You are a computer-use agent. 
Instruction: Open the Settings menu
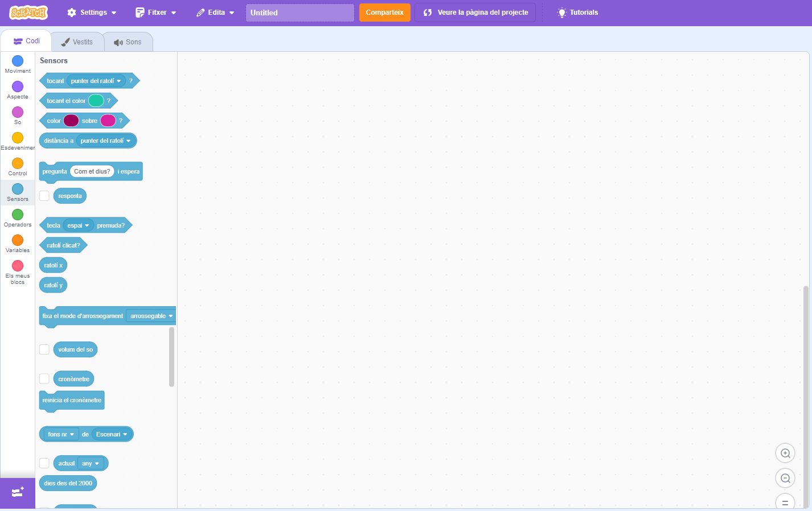[92, 13]
